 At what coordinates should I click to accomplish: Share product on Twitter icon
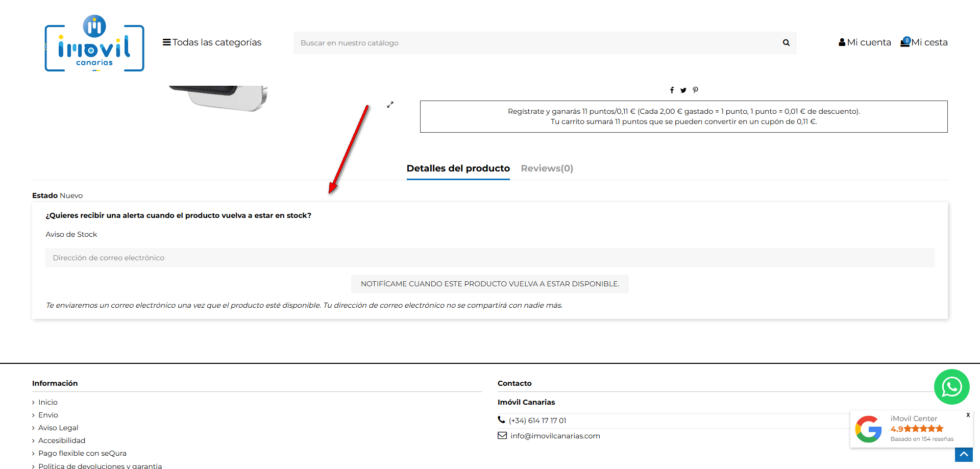coord(683,90)
